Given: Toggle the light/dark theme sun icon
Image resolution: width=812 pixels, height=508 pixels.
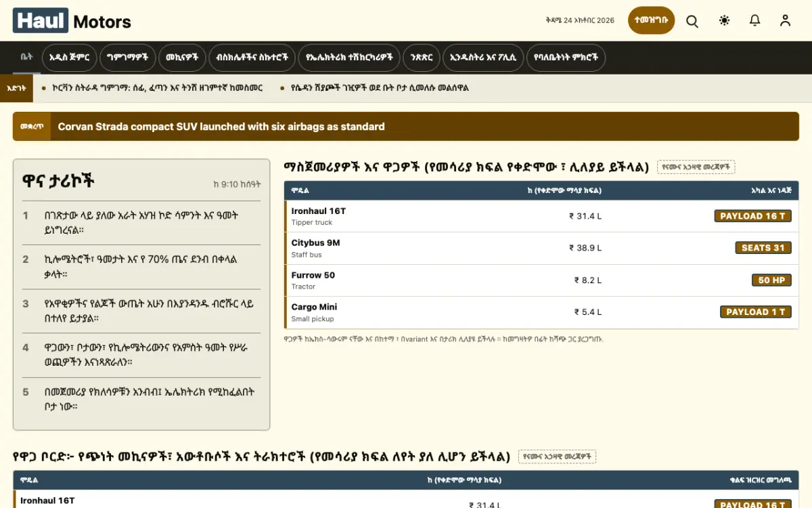Looking at the screenshot, I should pos(725,20).
